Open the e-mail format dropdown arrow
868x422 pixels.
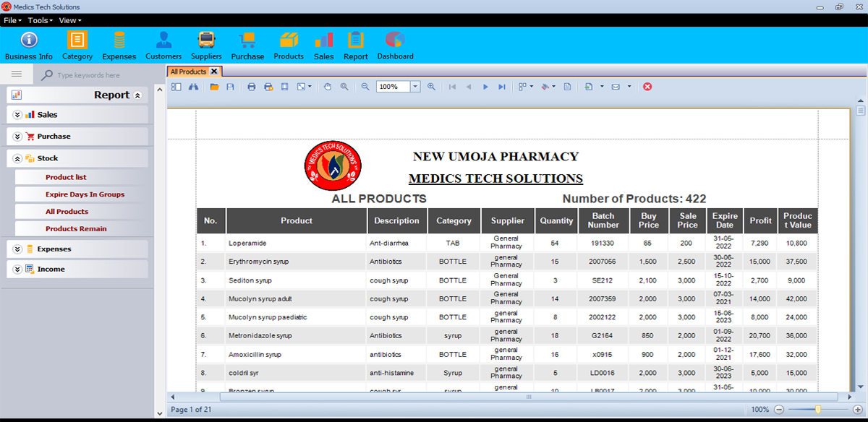[x=629, y=87]
